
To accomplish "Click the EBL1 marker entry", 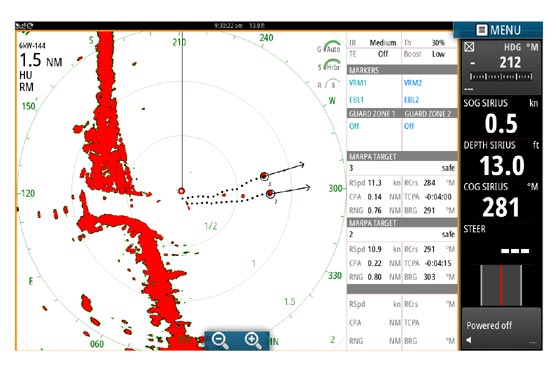I will coord(356,100).
